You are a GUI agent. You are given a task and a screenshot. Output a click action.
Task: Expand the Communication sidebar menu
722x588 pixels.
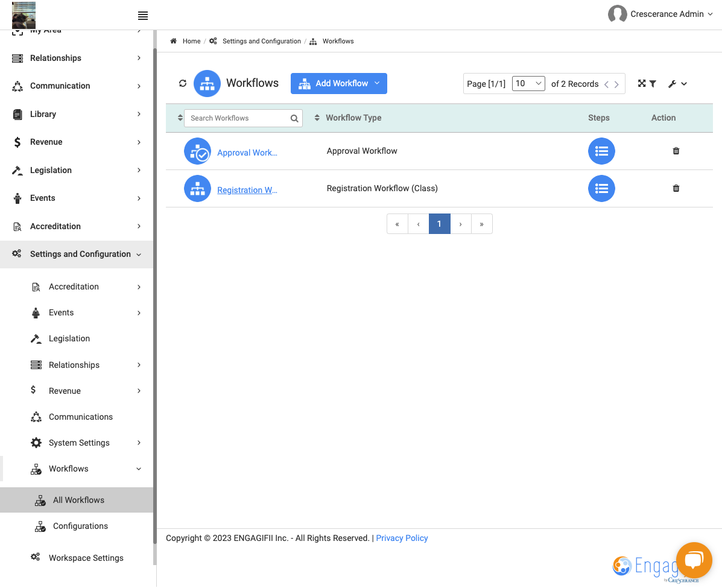[77, 86]
